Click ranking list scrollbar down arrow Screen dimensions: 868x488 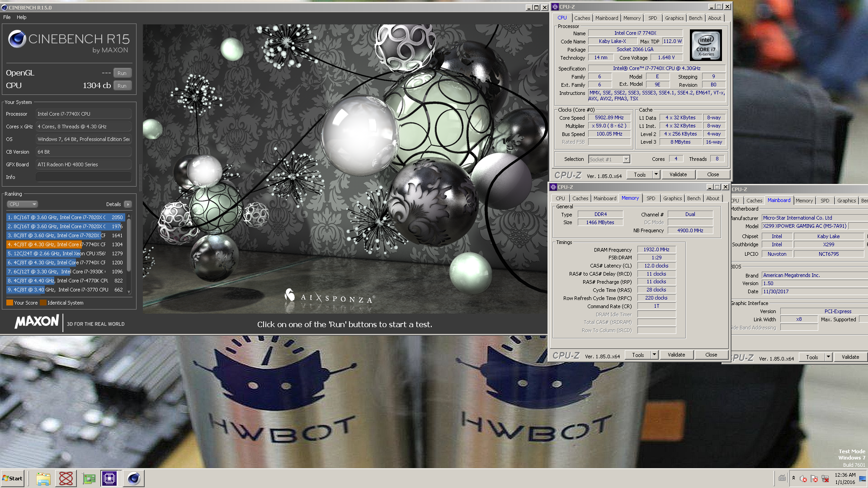(129, 292)
